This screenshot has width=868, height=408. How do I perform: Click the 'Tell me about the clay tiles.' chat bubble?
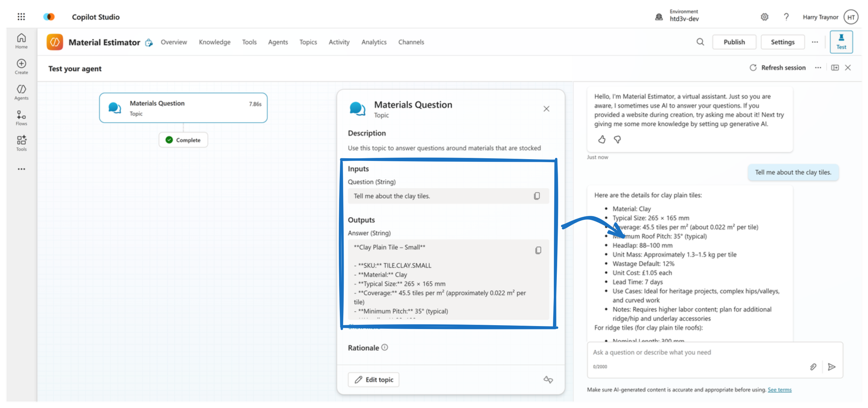tap(793, 172)
